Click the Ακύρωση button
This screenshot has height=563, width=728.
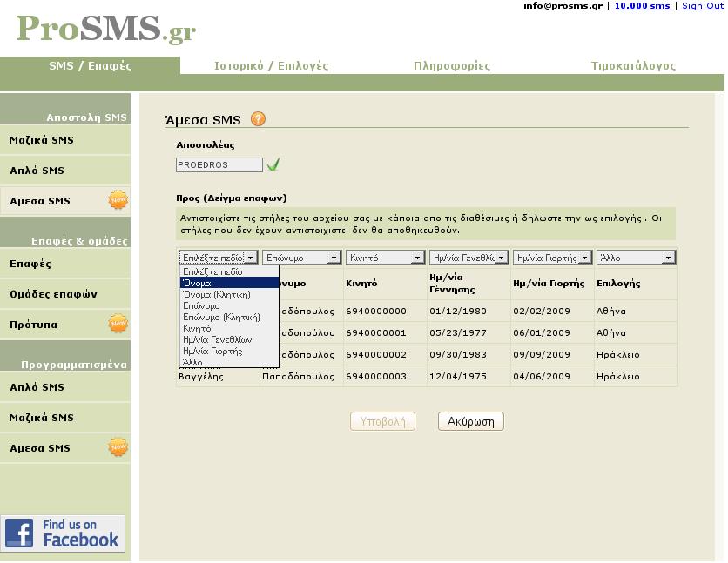471,421
